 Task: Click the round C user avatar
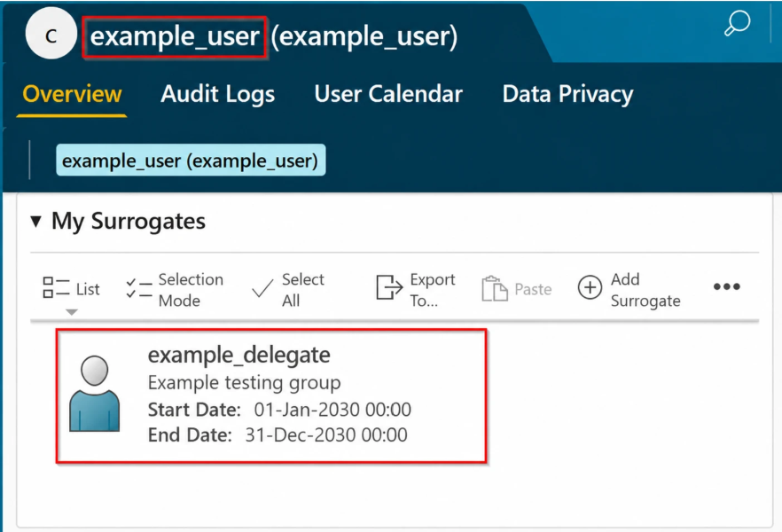(x=51, y=34)
